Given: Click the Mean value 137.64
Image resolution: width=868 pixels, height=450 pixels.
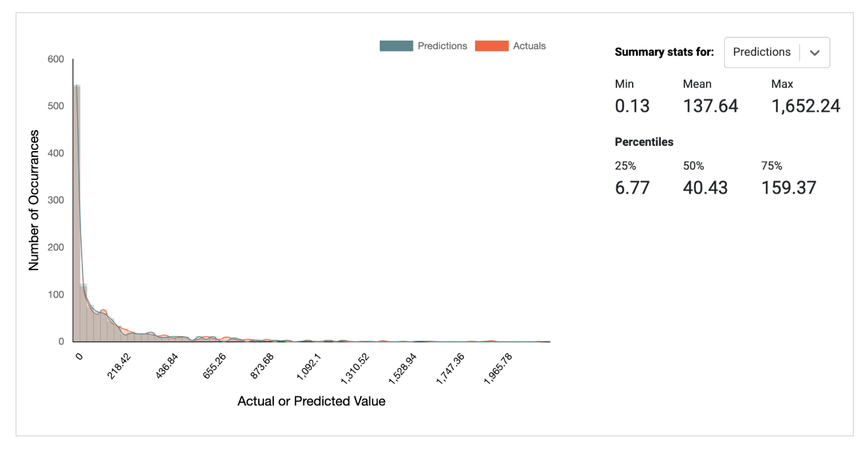Looking at the screenshot, I should coord(710,106).
